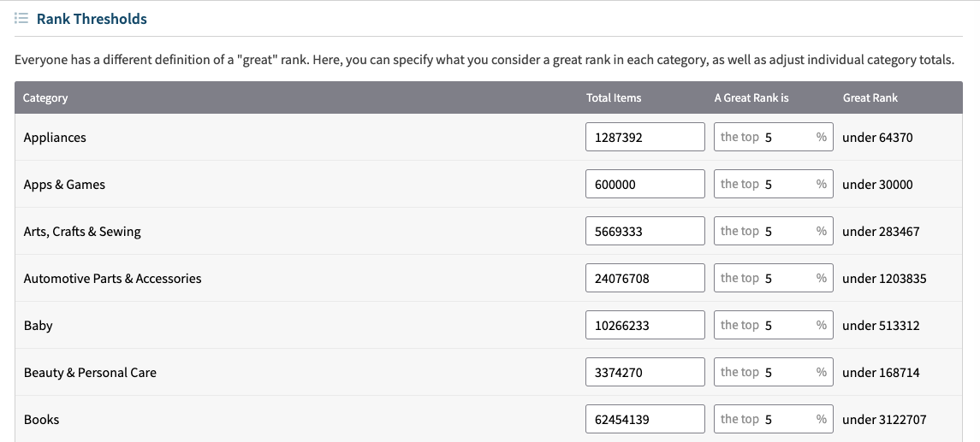
Task: Click the Great Rank column header
Action: tap(870, 97)
